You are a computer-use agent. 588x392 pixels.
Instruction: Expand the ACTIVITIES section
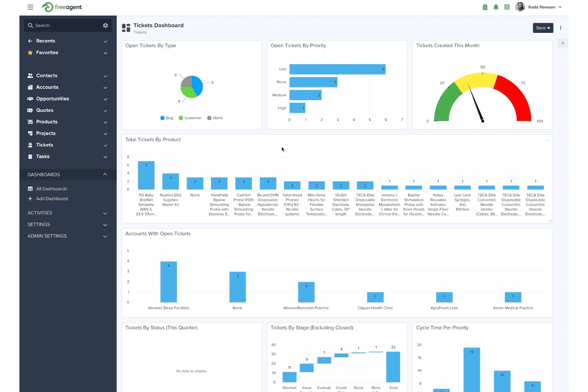tap(68, 213)
